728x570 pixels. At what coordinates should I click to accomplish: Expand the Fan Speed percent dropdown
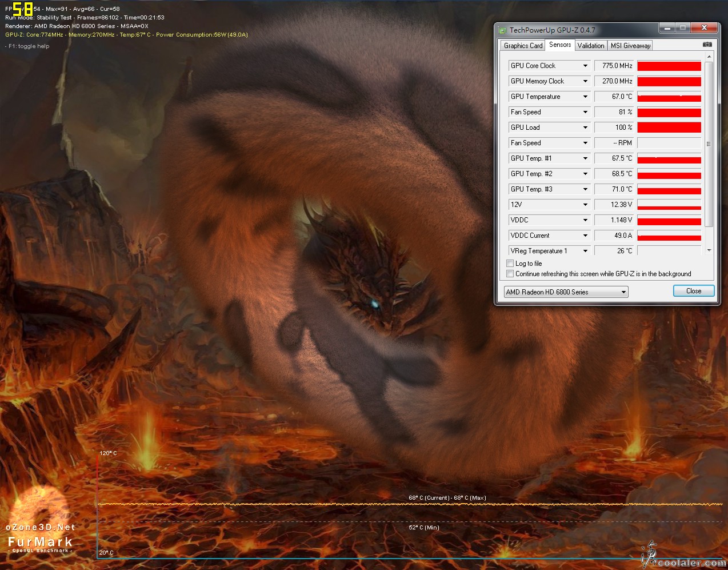tap(585, 112)
